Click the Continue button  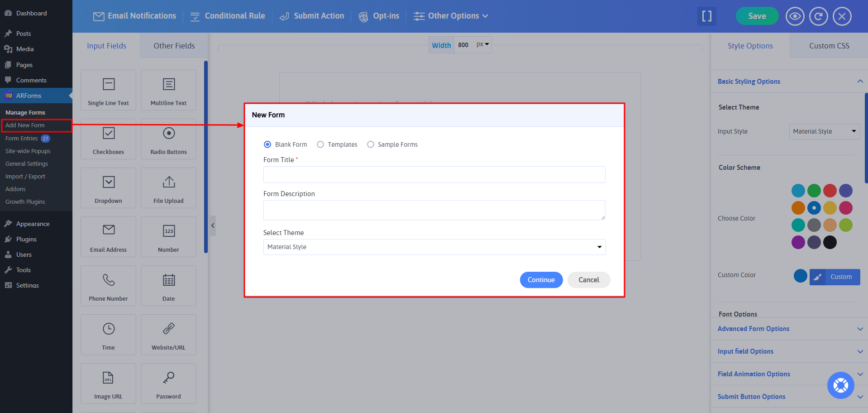point(541,280)
